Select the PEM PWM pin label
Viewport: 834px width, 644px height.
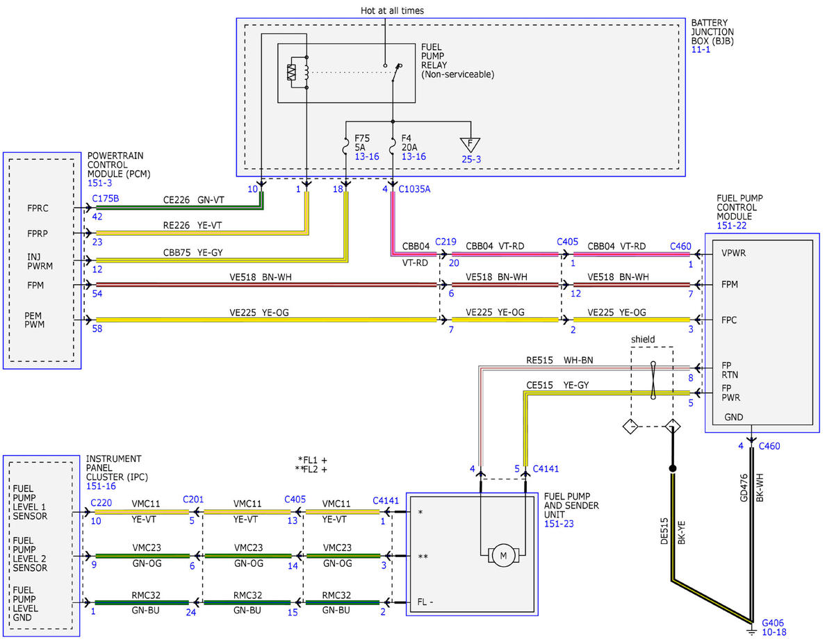(x=34, y=320)
